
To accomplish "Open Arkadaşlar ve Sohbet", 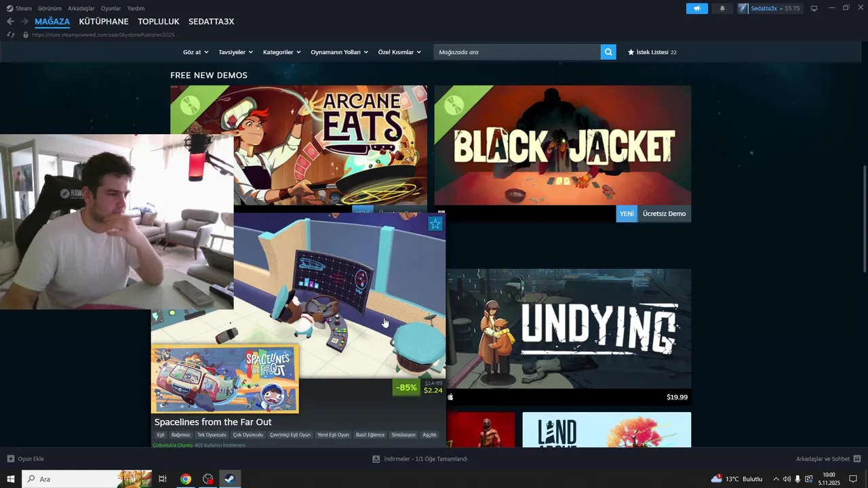I will 828,459.
